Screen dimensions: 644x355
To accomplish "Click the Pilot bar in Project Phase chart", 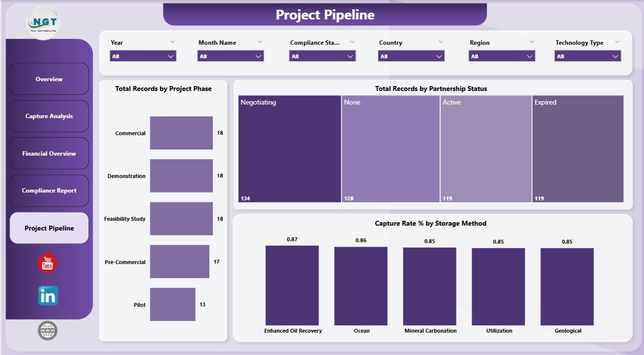I will 173,304.
